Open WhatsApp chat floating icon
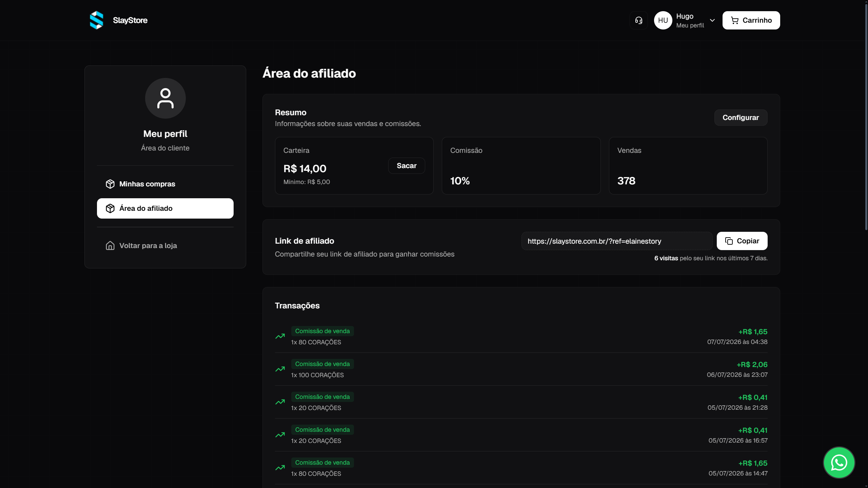Image resolution: width=868 pixels, height=488 pixels. point(839,463)
